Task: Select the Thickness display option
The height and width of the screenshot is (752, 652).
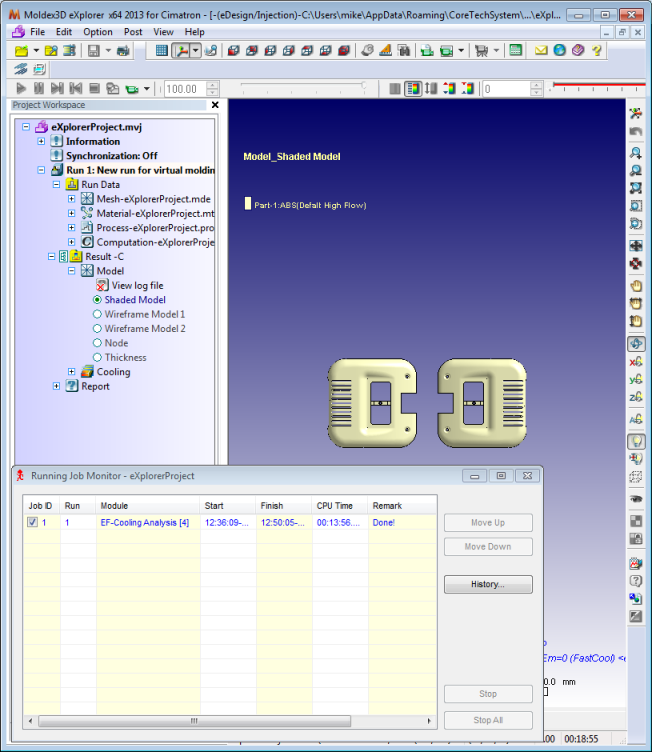Action: (97, 357)
